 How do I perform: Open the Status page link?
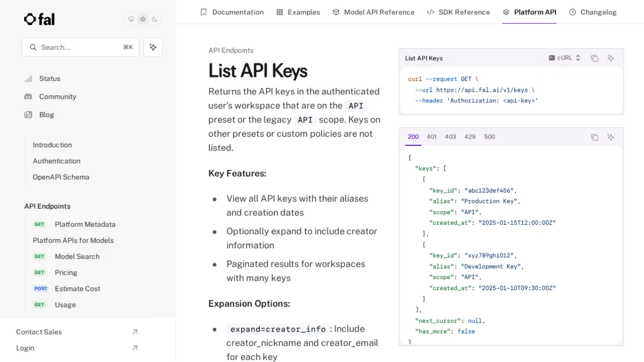pyautogui.click(x=50, y=78)
